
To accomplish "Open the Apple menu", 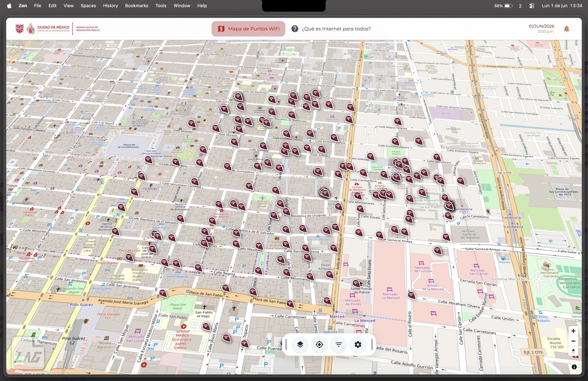I will pos(9,5).
